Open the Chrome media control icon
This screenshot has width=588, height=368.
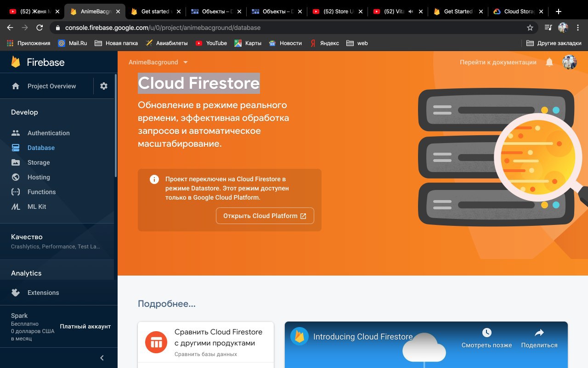pyautogui.click(x=548, y=28)
